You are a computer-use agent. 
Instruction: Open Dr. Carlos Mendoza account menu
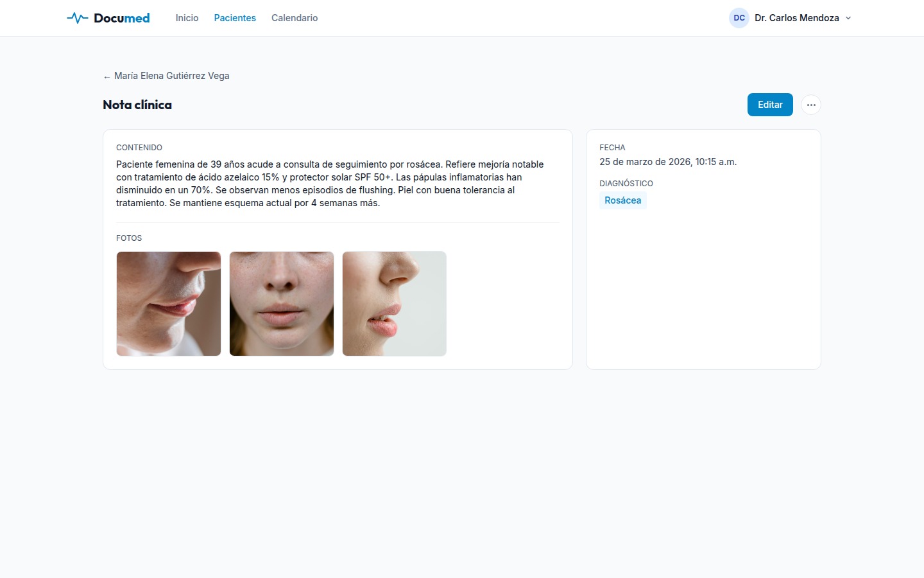point(796,18)
